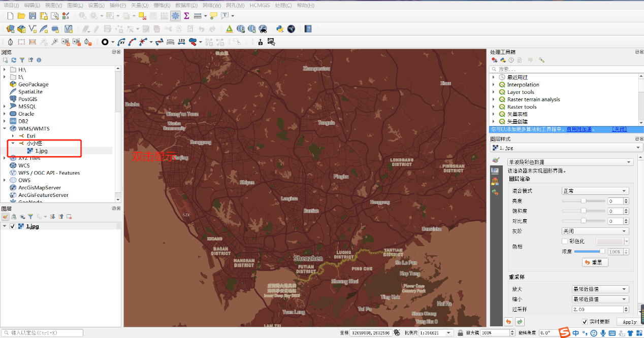Viewport: 644px width, 338px height.
Task: Click the Open Project folder icon
Action: tap(21, 16)
